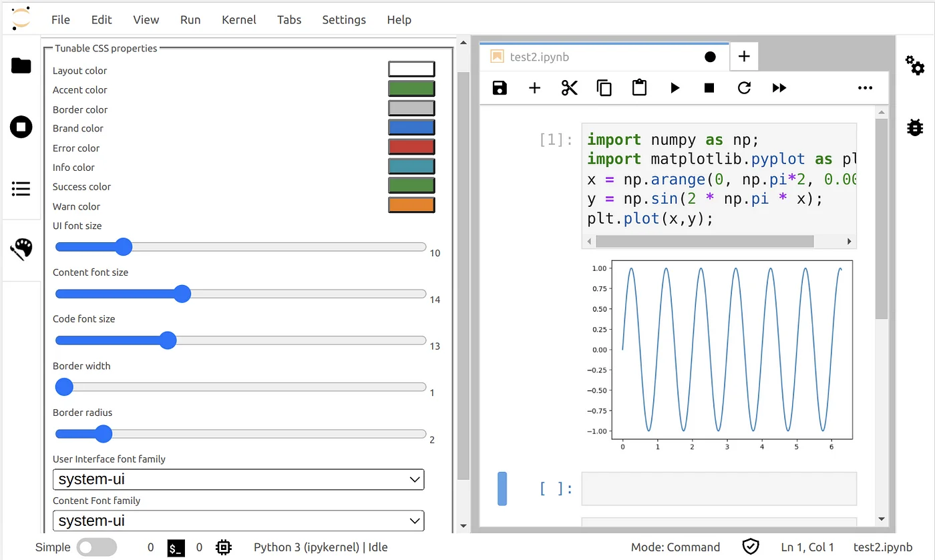Click the terminal icon in status bar
Viewport: 935px width, 560px height.
pos(176,547)
